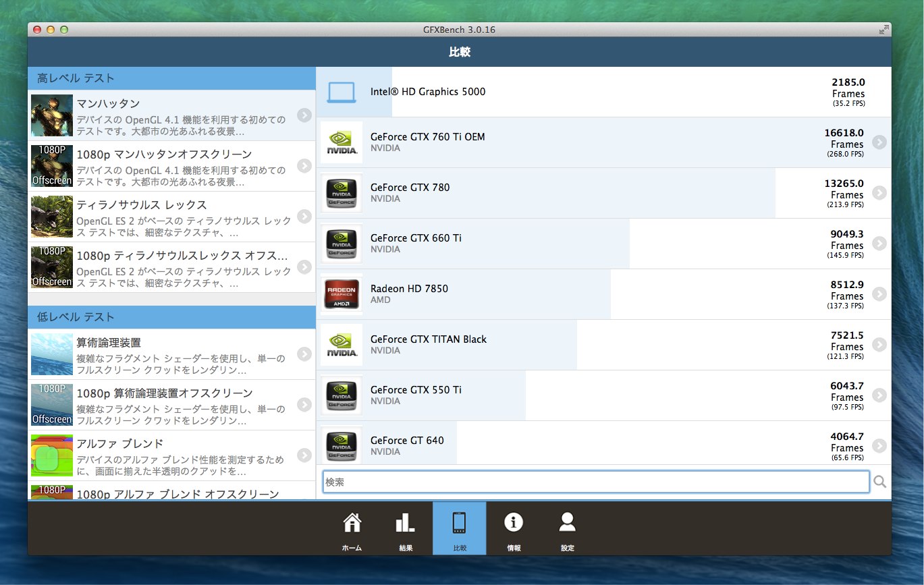Click GeForce badge icon beside GT 640
Screen dimensions: 924x585
(x=342, y=444)
